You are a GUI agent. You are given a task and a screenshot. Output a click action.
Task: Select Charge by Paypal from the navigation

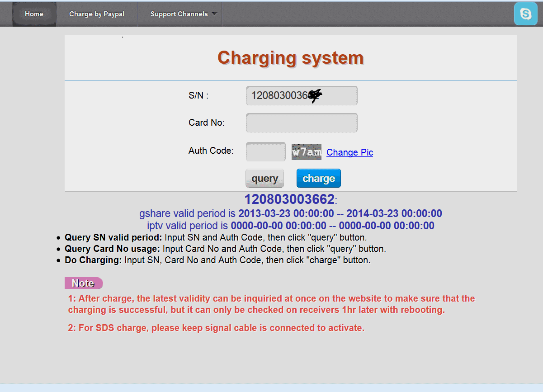point(96,14)
